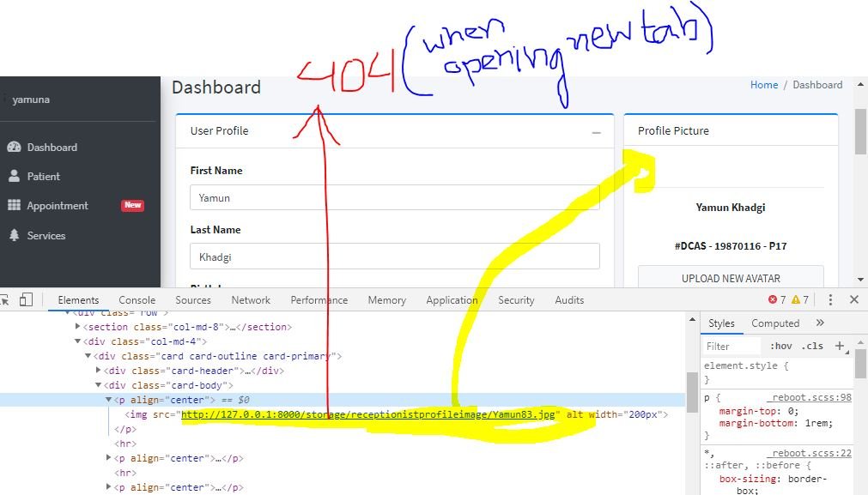Switch to the Sources tab

click(193, 299)
